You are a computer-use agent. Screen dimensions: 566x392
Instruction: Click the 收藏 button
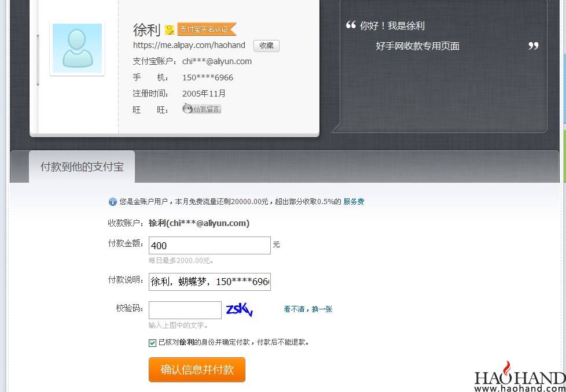266,46
